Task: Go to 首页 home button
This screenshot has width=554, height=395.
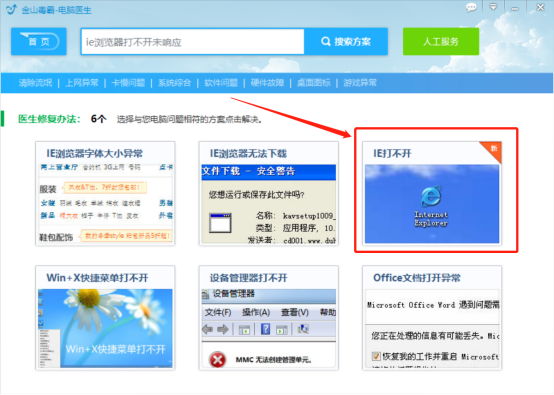Action: coord(39,41)
